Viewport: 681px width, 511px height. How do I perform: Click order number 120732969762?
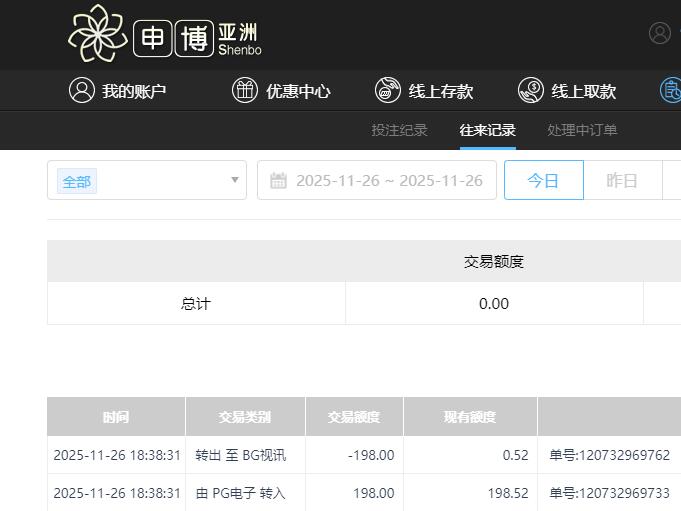pyautogui.click(x=610, y=455)
